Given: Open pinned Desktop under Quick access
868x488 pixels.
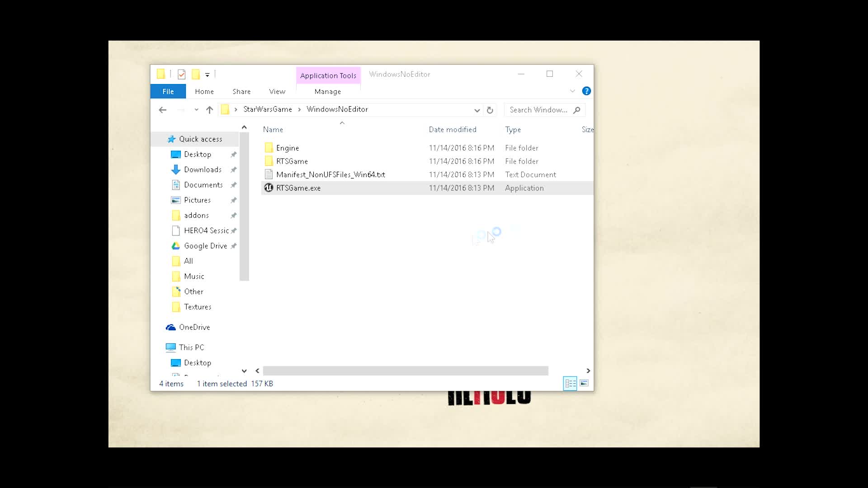Looking at the screenshot, I should pyautogui.click(x=198, y=155).
